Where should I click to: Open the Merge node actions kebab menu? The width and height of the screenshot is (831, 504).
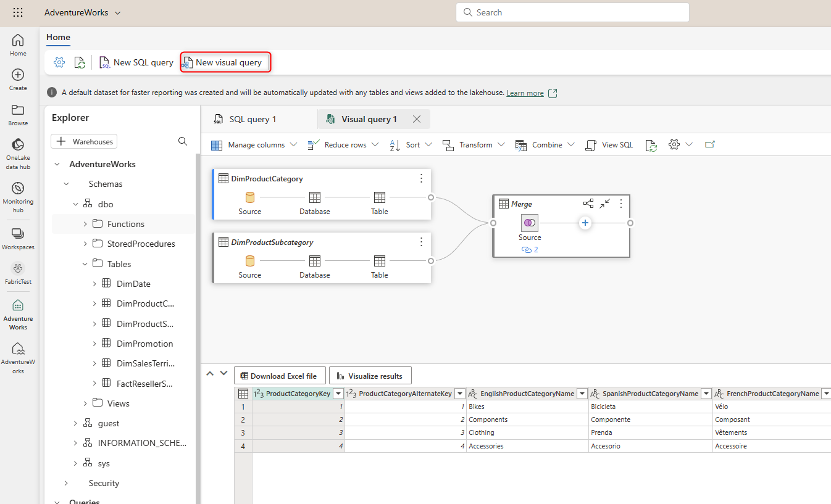pos(620,204)
